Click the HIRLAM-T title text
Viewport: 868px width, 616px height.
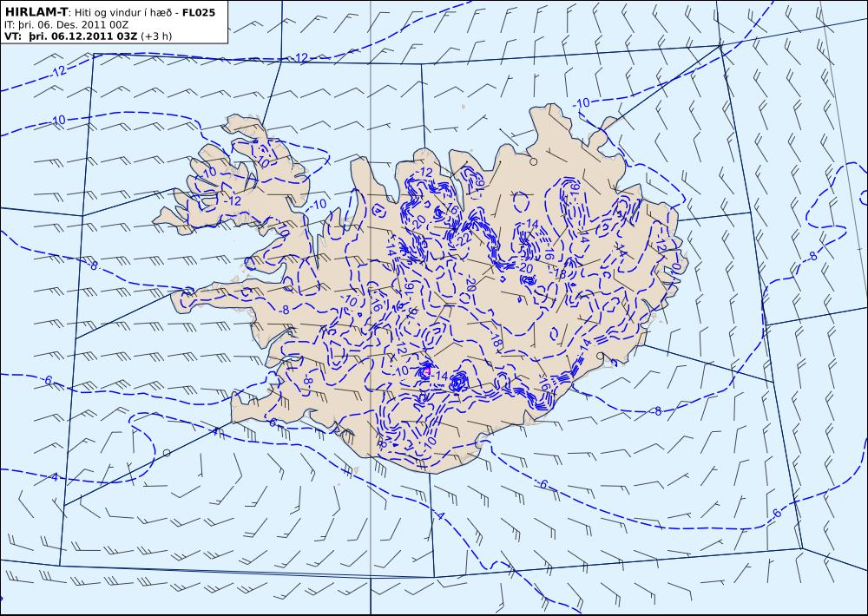tap(35, 12)
